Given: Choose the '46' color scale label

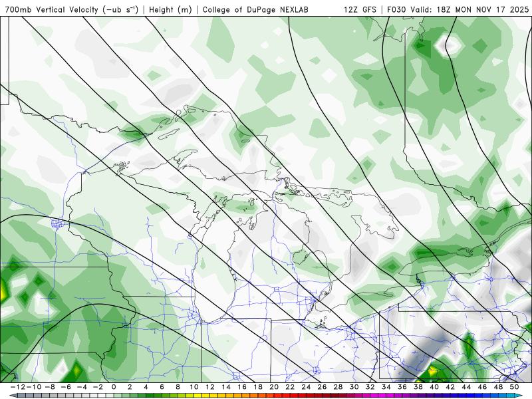Looking at the screenshot, I should coord(483,387).
